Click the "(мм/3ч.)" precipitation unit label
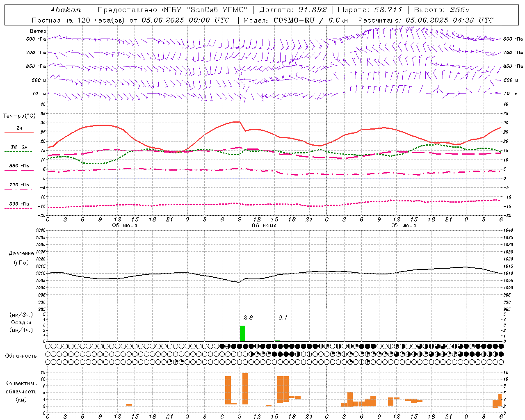Image resolution: width=525 pixels, height=420 pixels. 21,315
